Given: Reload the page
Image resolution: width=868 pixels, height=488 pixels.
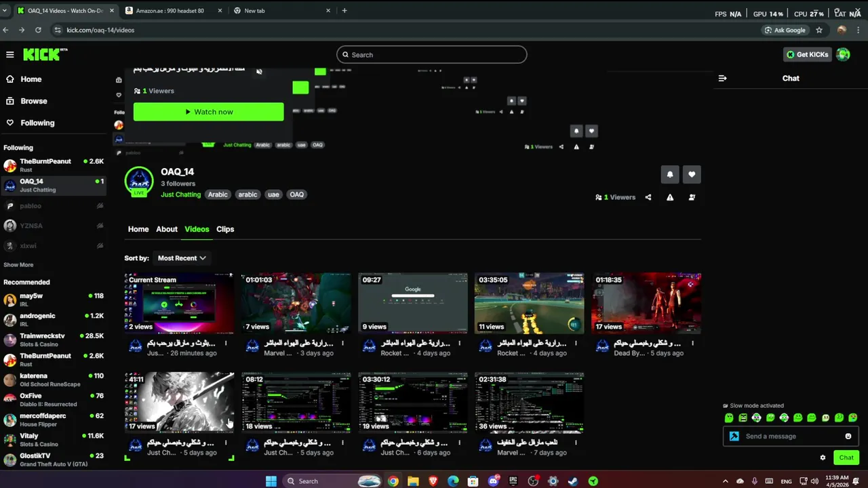Looking at the screenshot, I should click(38, 30).
